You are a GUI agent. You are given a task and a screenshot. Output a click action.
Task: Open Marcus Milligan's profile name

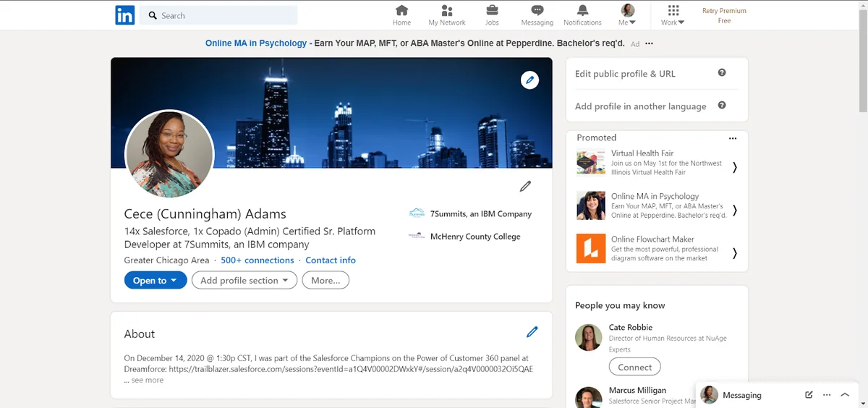pyautogui.click(x=638, y=390)
